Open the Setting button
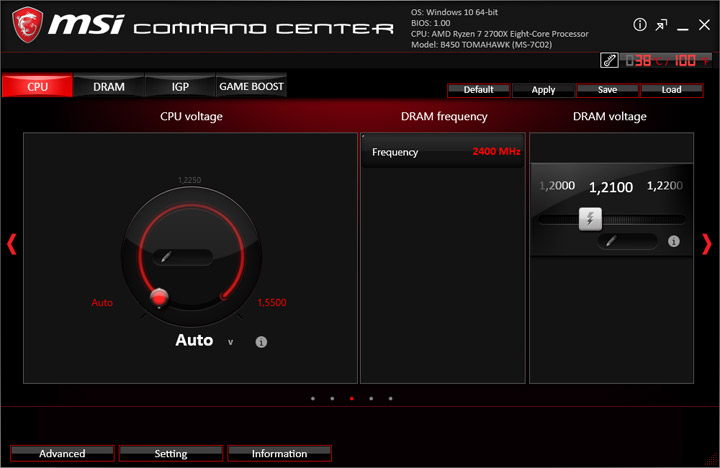The width and height of the screenshot is (720, 468). point(171,453)
